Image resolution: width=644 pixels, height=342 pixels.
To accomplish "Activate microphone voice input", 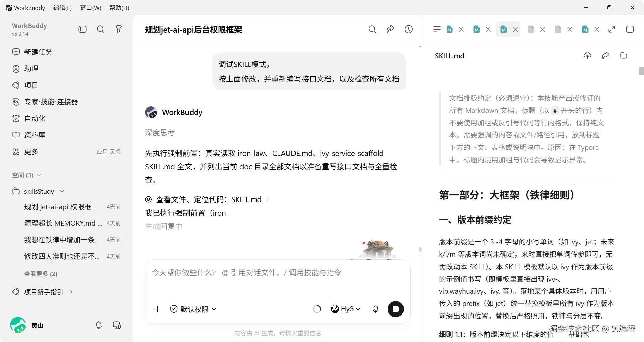I will click(376, 309).
